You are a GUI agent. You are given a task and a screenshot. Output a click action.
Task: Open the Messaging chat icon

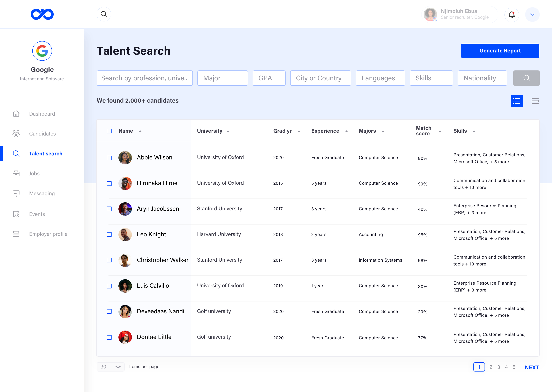click(16, 193)
